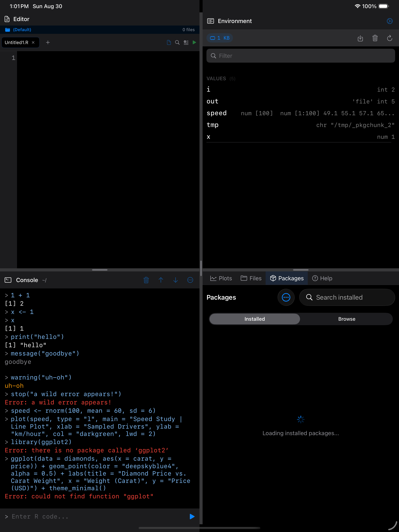Image resolution: width=399 pixels, height=532 pixels.
Task: Open the editor search magnifier icon
Action: [x=177, y=43]
